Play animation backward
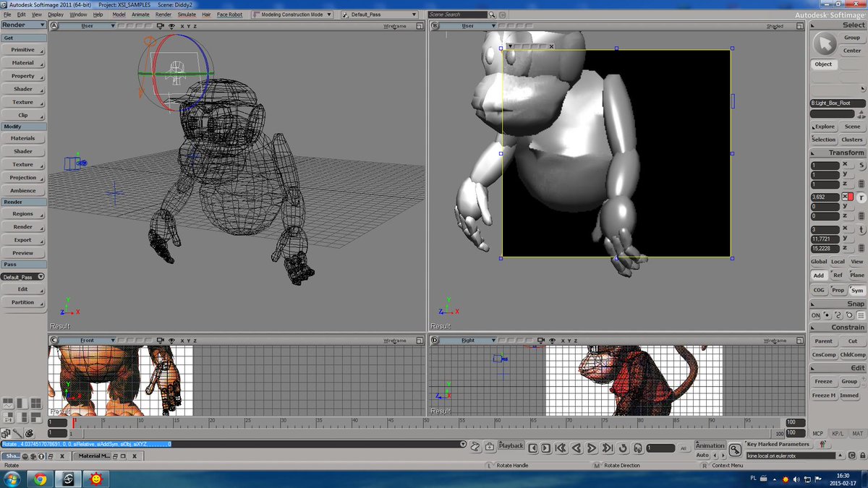Viewport: 868px width, 488px height. pyautogui.click(x=576, y=448)
